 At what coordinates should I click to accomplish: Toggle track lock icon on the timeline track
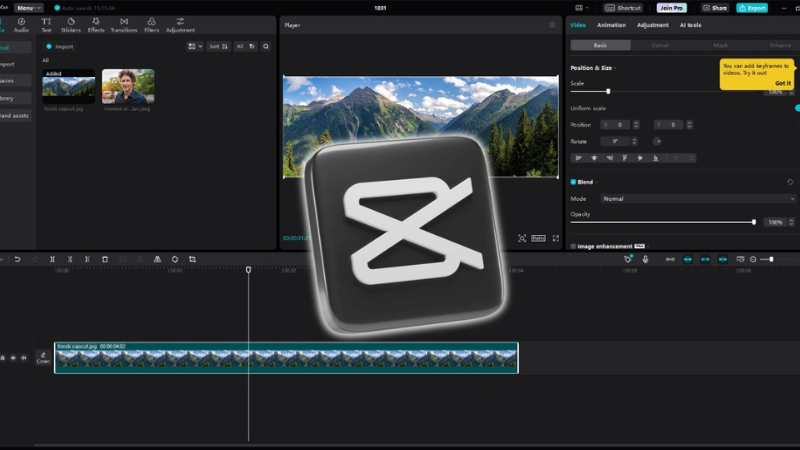3,358
